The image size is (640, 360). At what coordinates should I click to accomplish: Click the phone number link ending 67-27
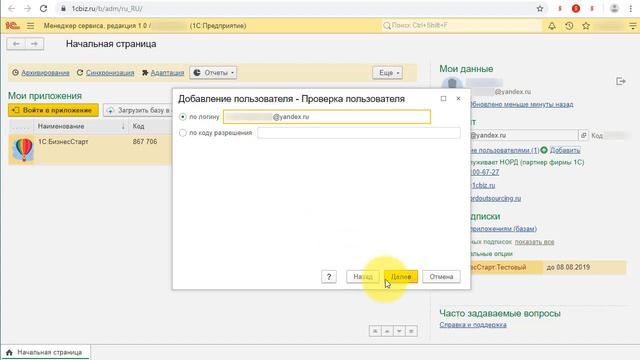(x=485, y=172)
